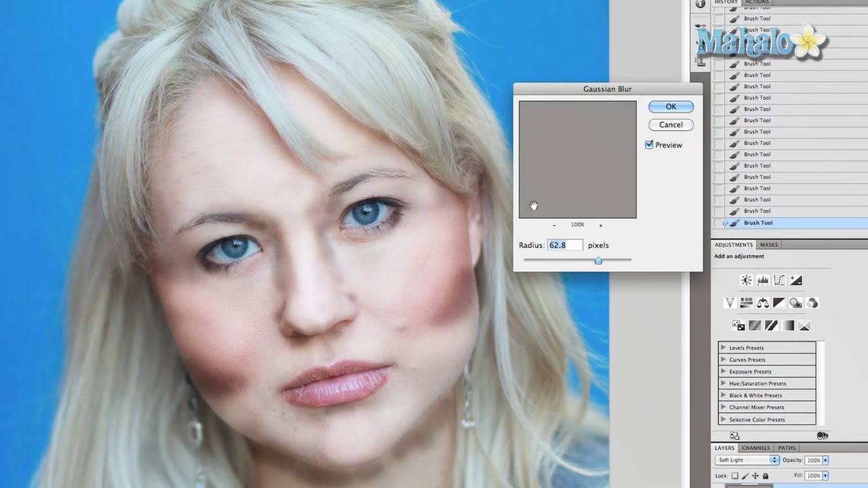Add a Selective Color adjustment
Viewport: 868px width, 488px height.
tap(804, 325)
